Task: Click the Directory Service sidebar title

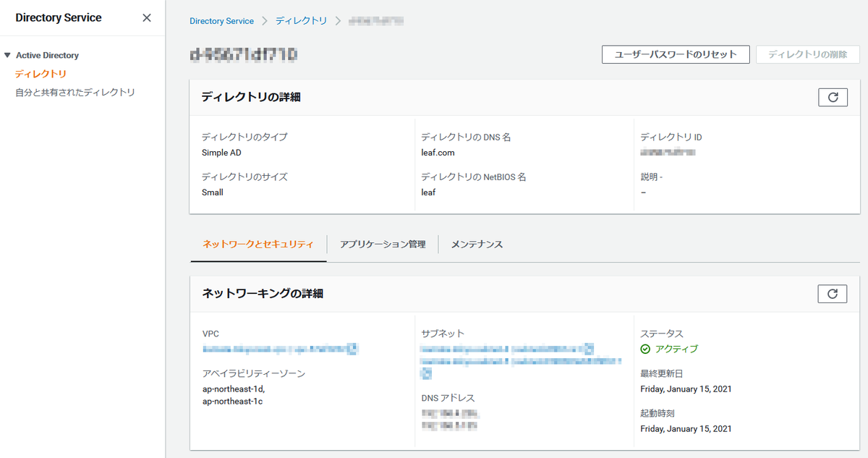Action: point(59,17)
